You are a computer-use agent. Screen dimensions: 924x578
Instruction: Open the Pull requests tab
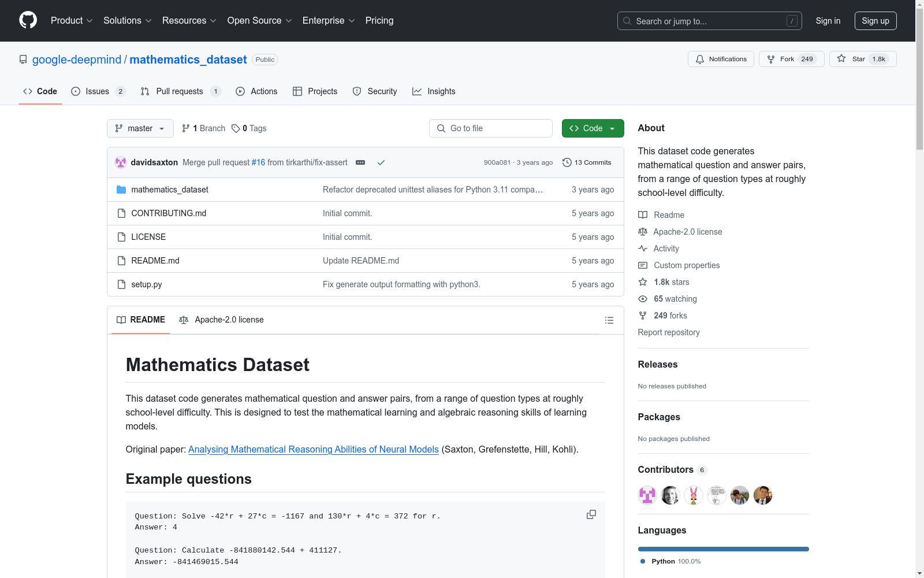click(181, 91)
